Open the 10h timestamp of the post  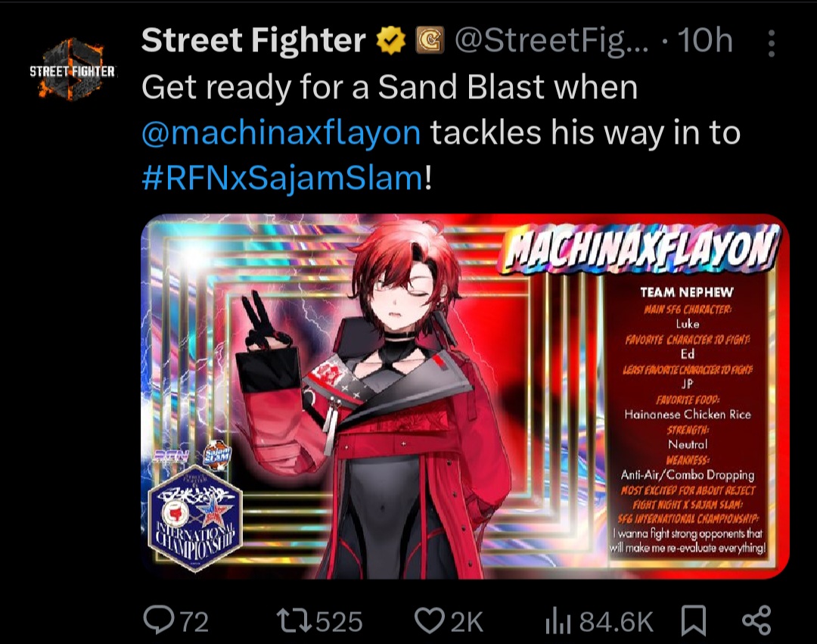[x=706, y=41]
